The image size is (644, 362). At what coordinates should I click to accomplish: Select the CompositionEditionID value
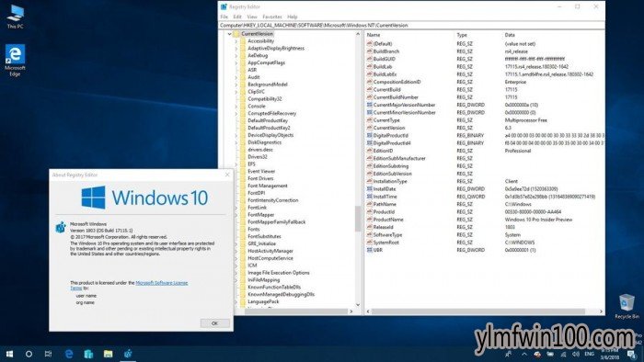point(397,82)
